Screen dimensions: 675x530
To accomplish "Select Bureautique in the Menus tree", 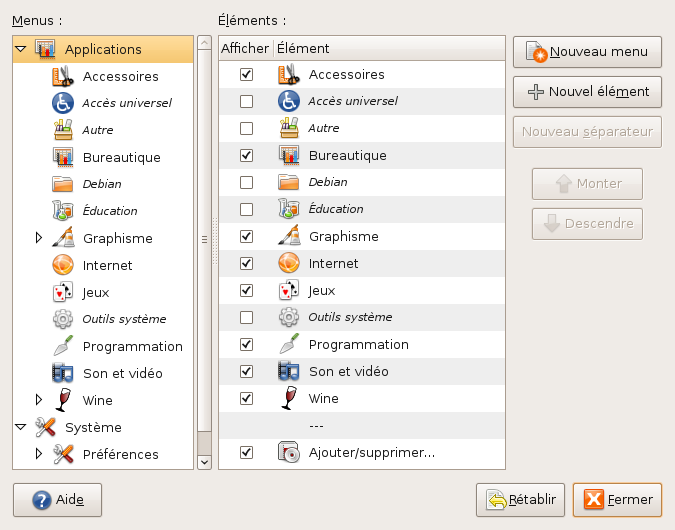I will coord(121,157).
